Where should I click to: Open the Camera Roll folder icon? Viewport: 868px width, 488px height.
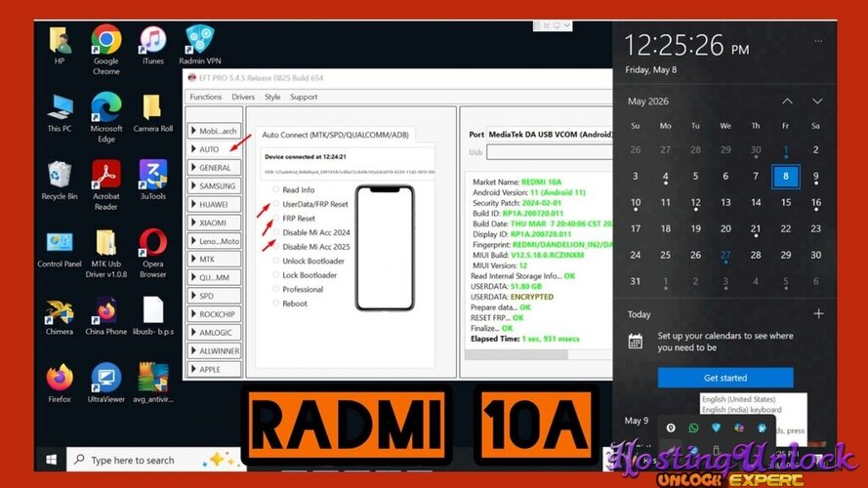pos(152,113)
